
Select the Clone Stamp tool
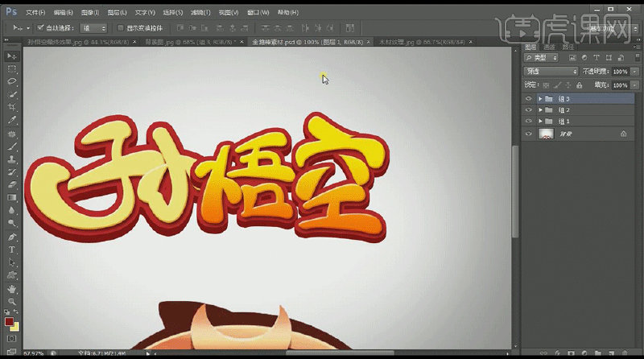pyautogui.click(x=11, y=159)
